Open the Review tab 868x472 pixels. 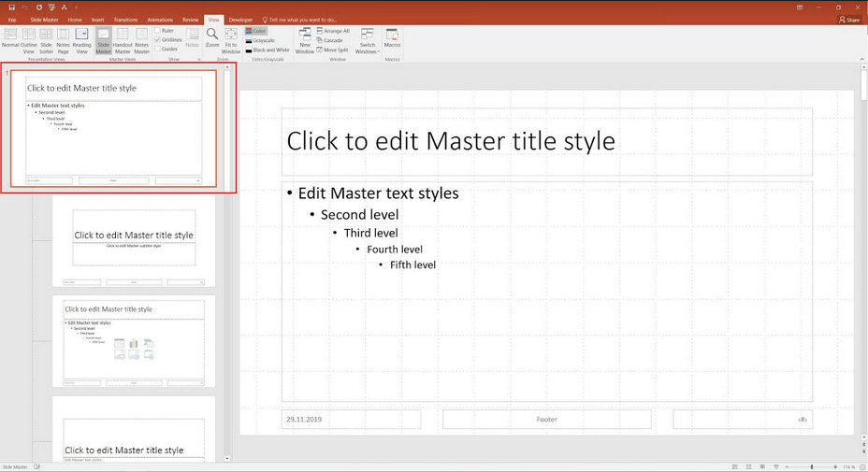(191, 20)
